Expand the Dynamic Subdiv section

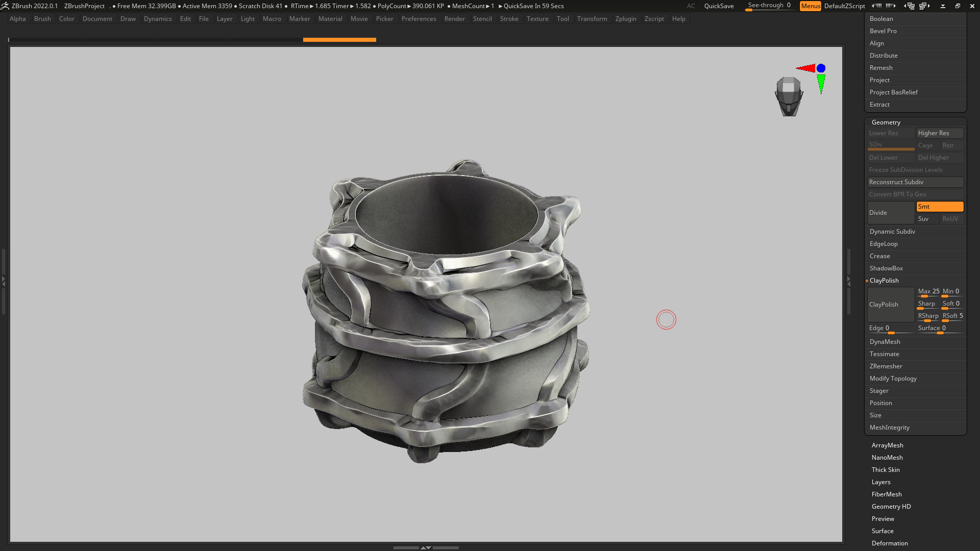point(892,232)
